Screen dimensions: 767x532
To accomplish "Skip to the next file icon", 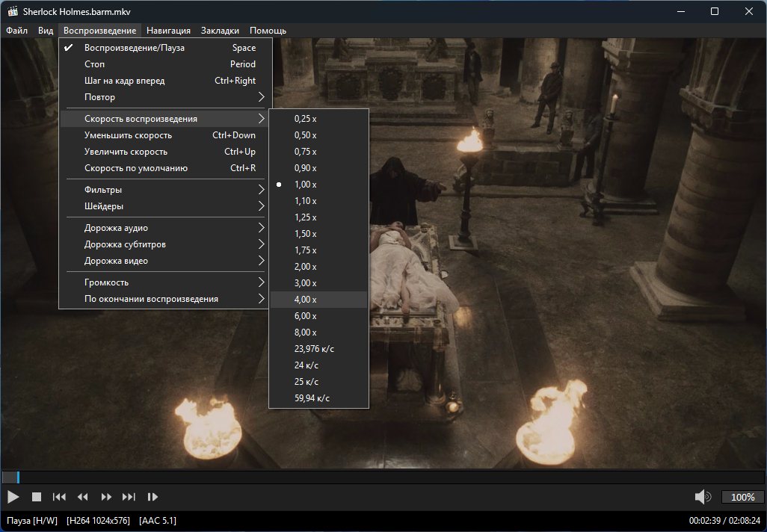I will click(x=129, y=497).
